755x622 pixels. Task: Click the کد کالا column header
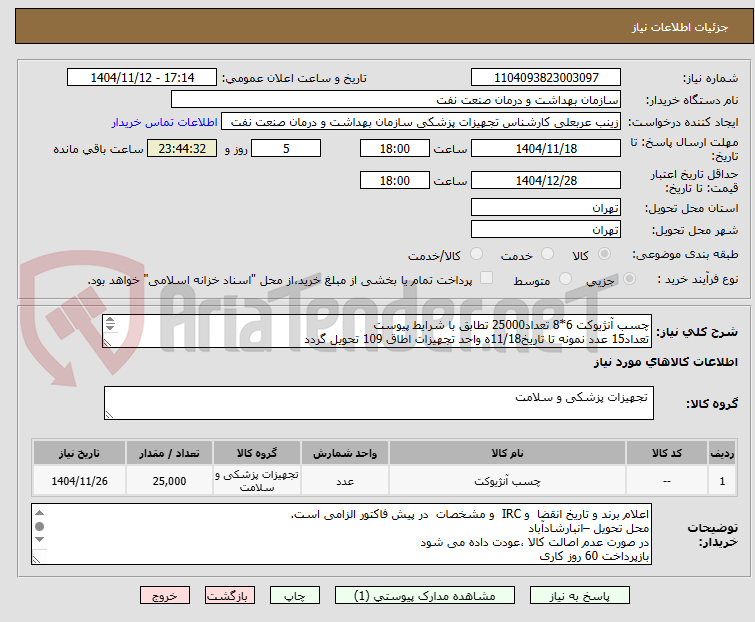666,453
